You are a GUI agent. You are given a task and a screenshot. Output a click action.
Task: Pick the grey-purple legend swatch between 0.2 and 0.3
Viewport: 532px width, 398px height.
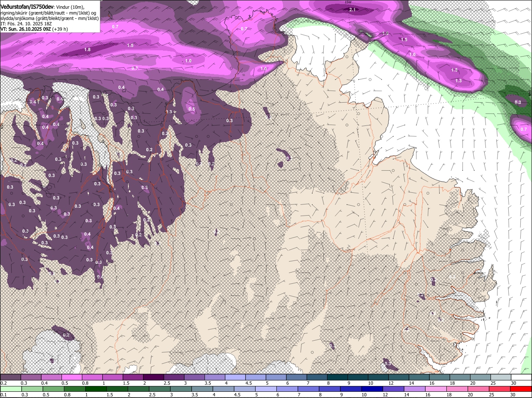coord(12,377)
